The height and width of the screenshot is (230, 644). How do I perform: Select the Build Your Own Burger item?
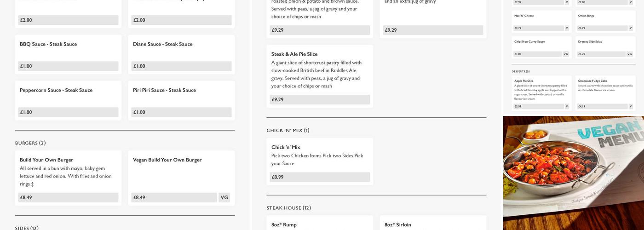(46, 160)
